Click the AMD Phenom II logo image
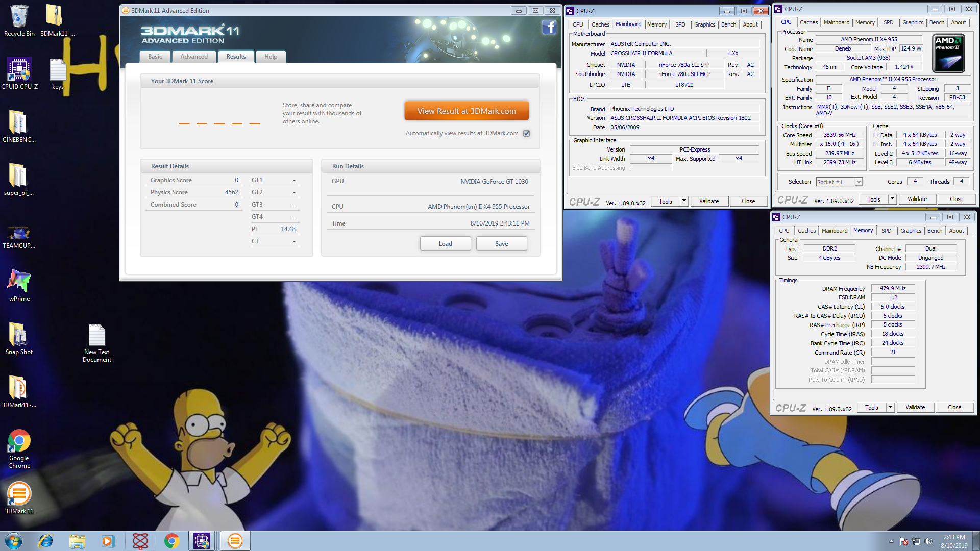Screen dimensions: 980x551 949,54
